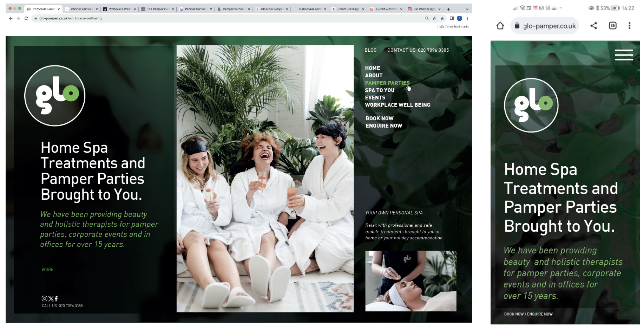Open EVENTS in the site menu
Image resolution: width=644 pixels, height=329 pixels.
(375, 98)
